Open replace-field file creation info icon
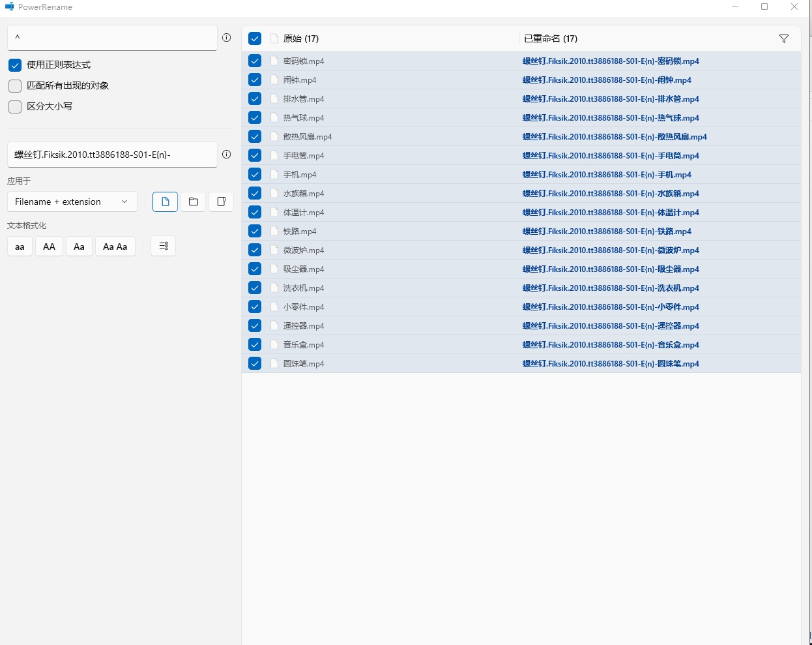Image resolution: width=812 pixels, height=645 pixels. click(226, 155)
